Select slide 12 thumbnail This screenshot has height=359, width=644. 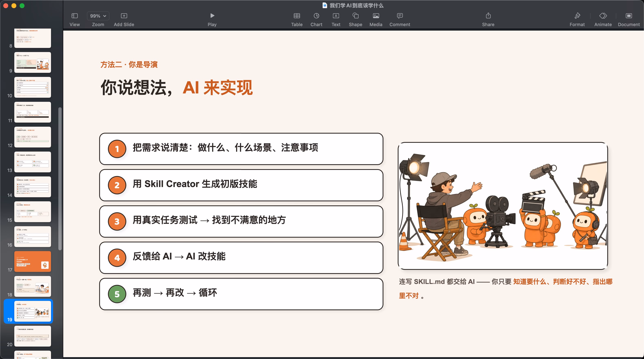(x=32, y=137)
